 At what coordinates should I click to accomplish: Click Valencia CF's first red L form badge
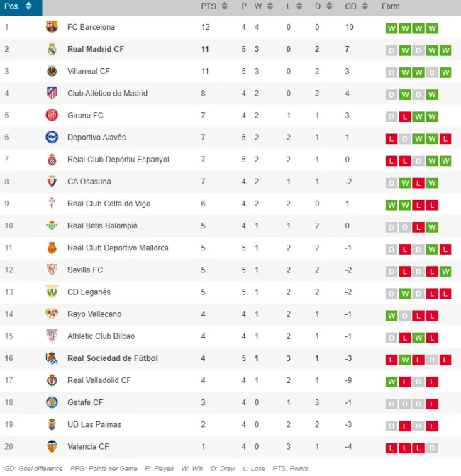[x=391, y=448]
